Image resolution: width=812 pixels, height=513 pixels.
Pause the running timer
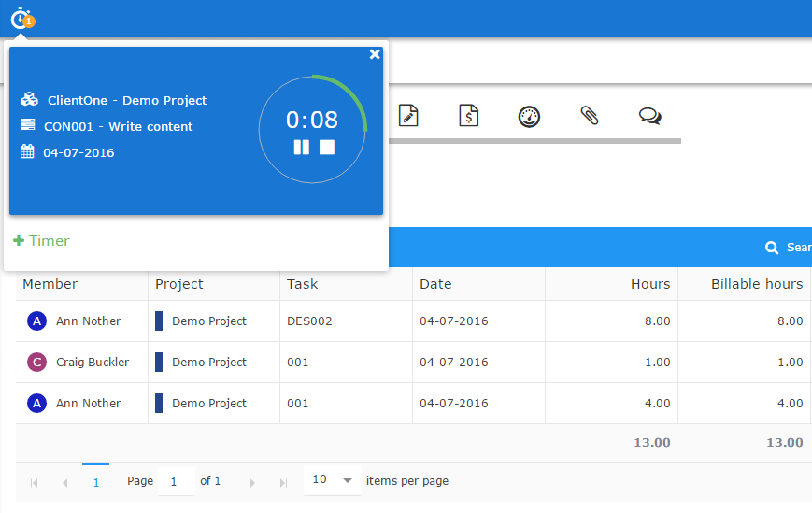(301, 148)
